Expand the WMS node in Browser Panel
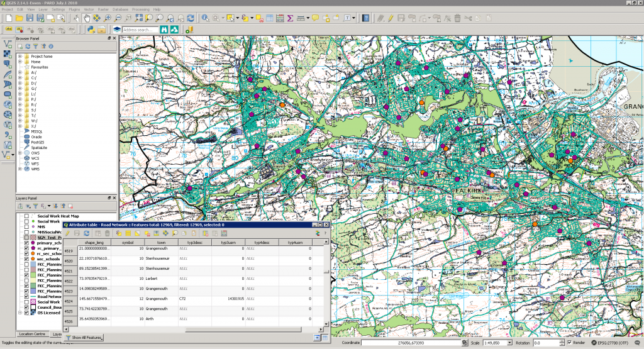 click(19, 169)
